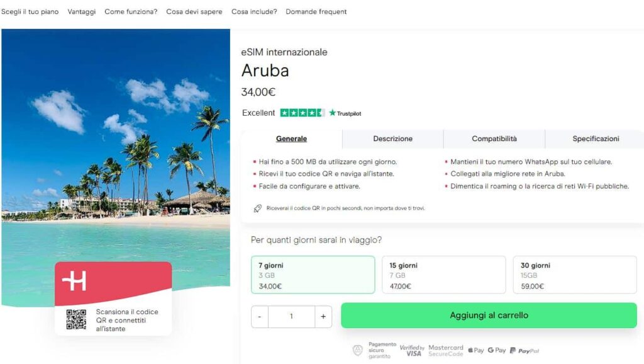Increase quantity with the plus stepper
Viewport: 644px width, 364px height.
[x=323, y=316]
